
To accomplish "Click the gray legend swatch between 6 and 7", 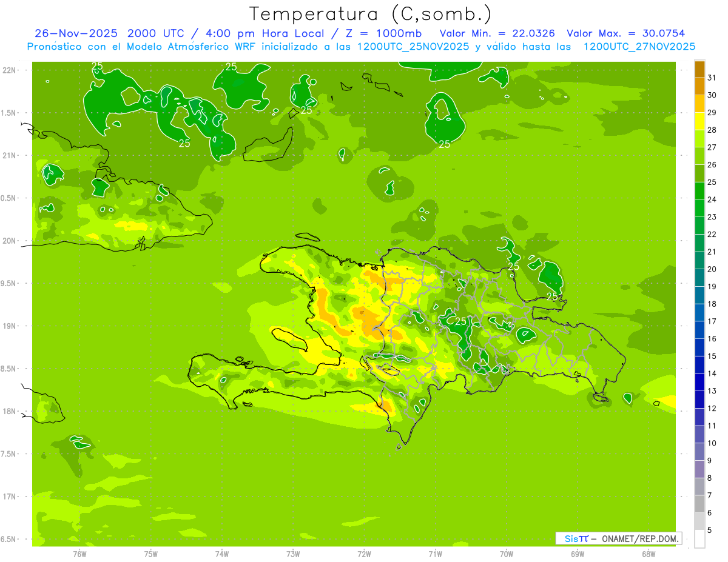I will click(699, 504).
